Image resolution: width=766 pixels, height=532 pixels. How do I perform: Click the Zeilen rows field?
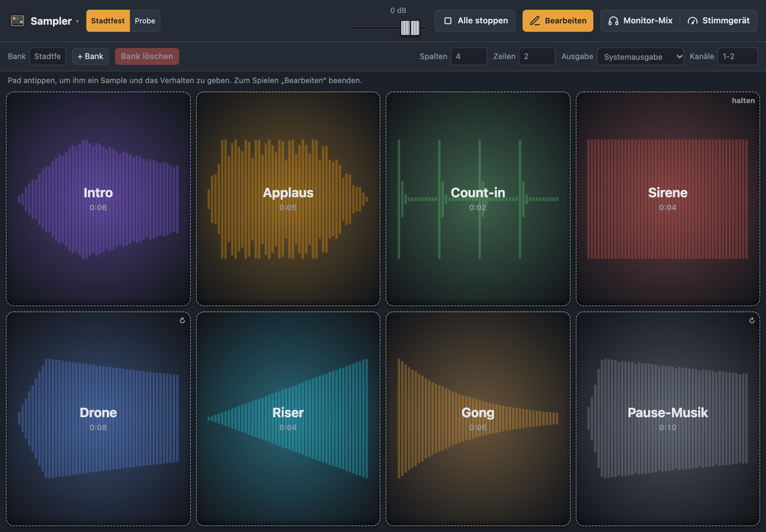click(x=537, y=56)
